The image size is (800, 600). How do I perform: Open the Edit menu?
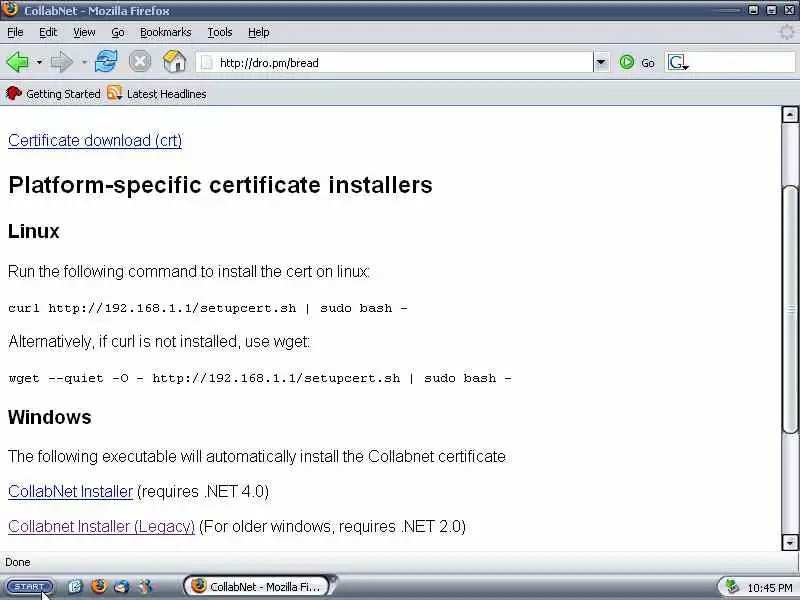click(48, 32)
